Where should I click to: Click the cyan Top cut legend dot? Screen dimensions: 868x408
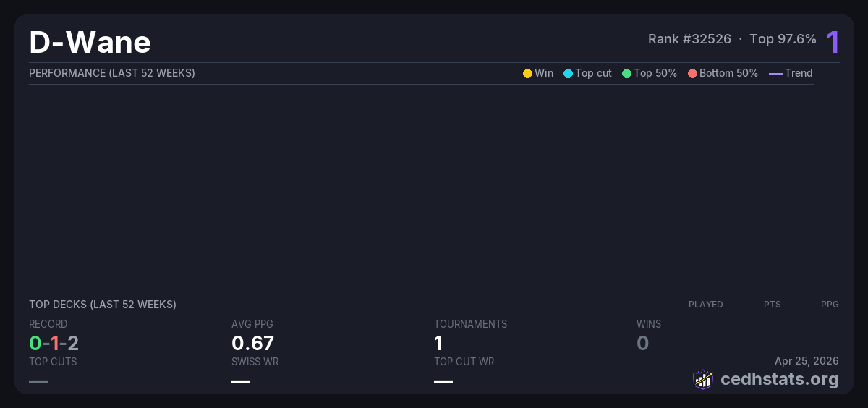tap(568, 73)
